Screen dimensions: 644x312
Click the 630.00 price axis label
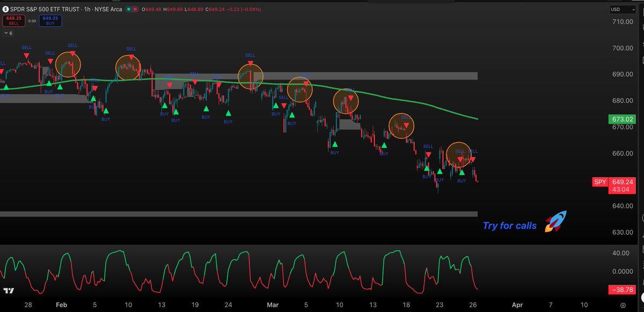tap(623, 233)
